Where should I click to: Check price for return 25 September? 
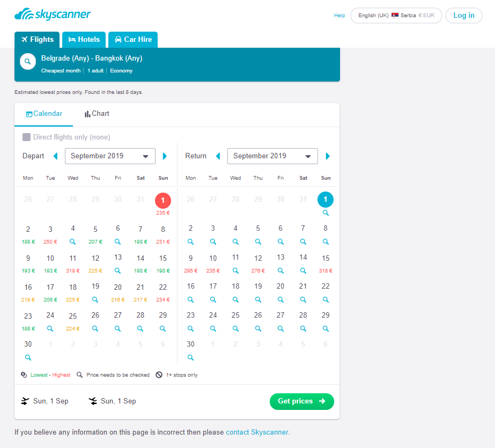[x=235, y=328]
